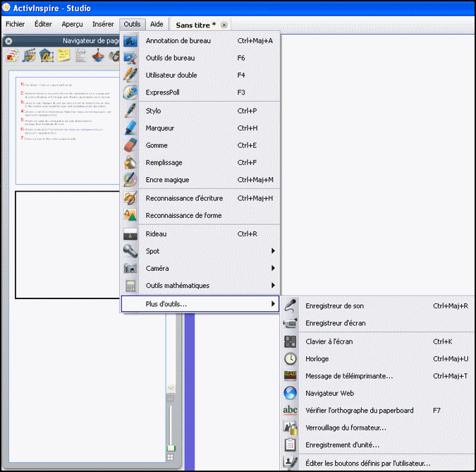Close the Sans titre flipchart tab
This screenshot has height=472, width=476.
[x=224, y=25]
